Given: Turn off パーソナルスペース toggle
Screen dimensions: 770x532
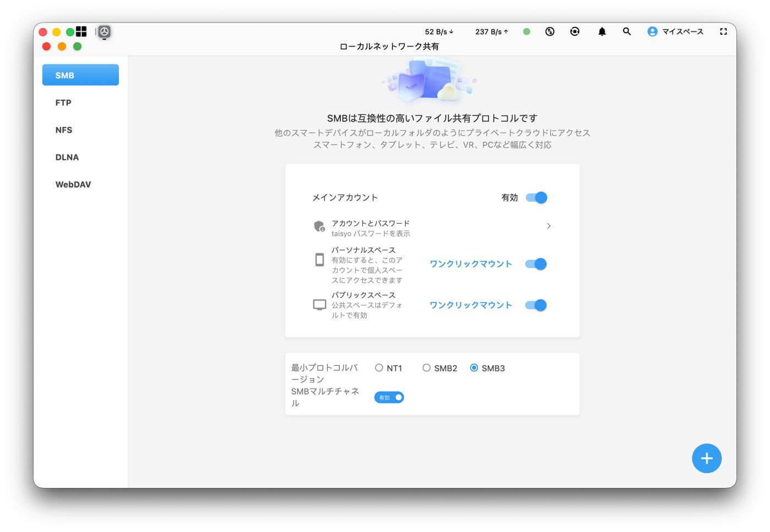Looking at the screenshot, I should pyautogui.click(x=536, y=264).
